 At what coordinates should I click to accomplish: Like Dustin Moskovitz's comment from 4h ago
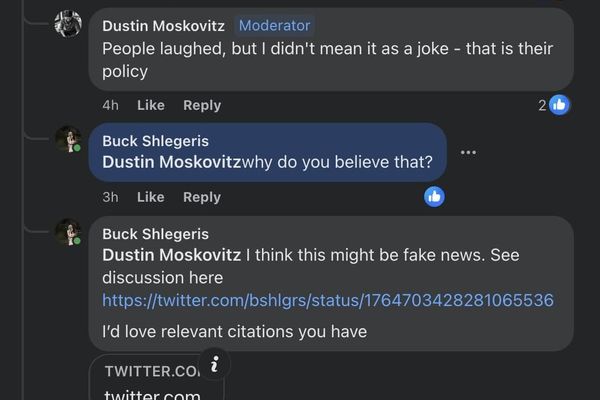pyautogui.click(x=150, y=105)
